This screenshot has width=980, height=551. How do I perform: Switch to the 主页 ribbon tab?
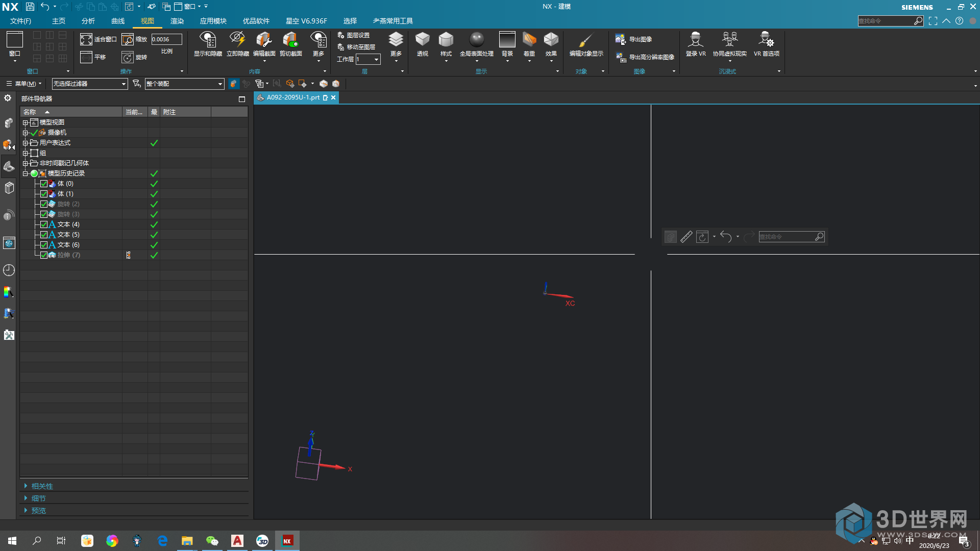click(x=59, y=21)
